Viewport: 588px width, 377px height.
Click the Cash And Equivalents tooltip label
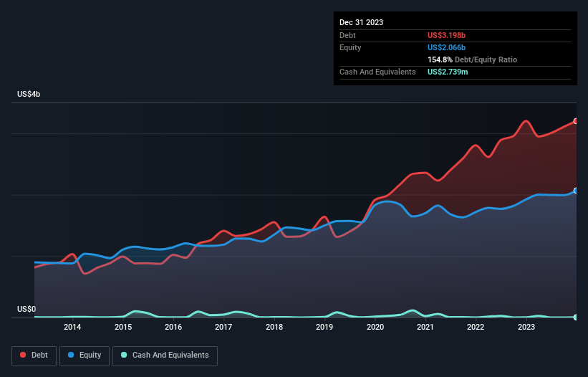pyautogui.click(x=377, y=72)
